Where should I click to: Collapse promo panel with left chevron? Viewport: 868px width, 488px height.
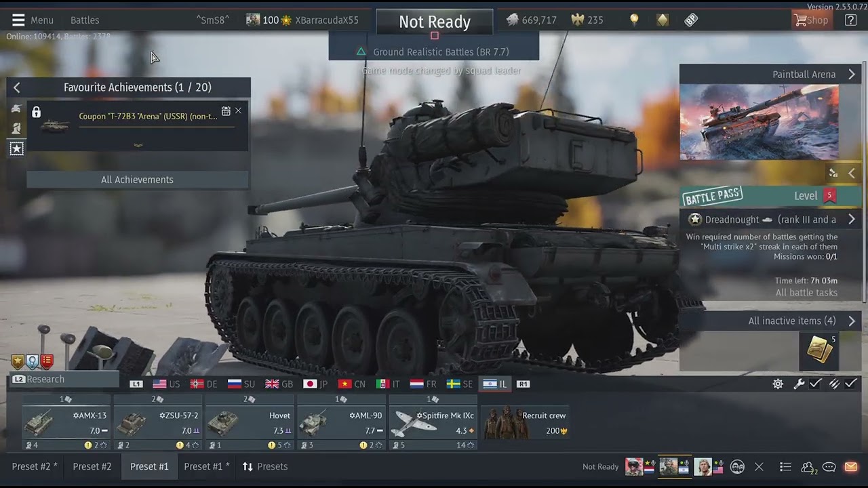852,174
